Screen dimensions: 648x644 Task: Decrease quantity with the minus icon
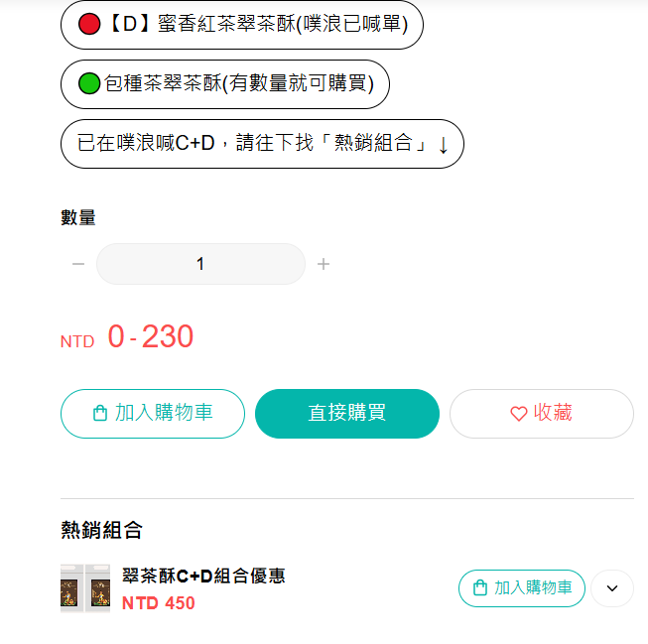pos(78,264)
